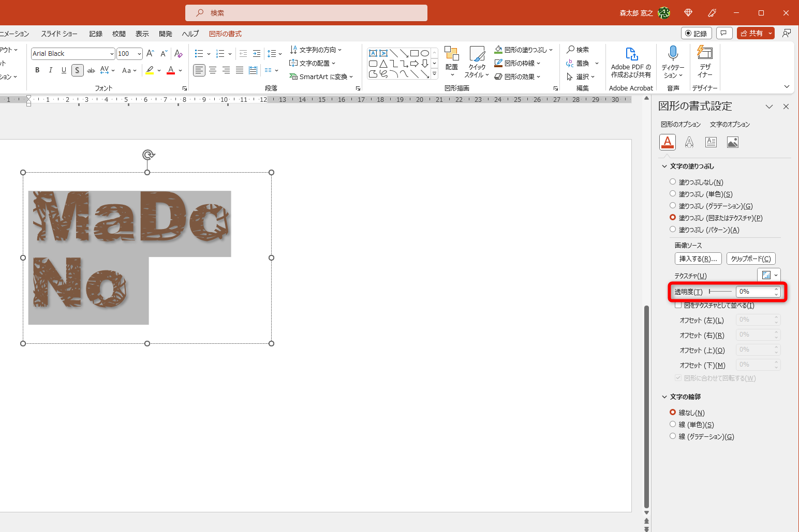Open the text box options icon in the pane
Screen dimensions: 799x532
711,142
